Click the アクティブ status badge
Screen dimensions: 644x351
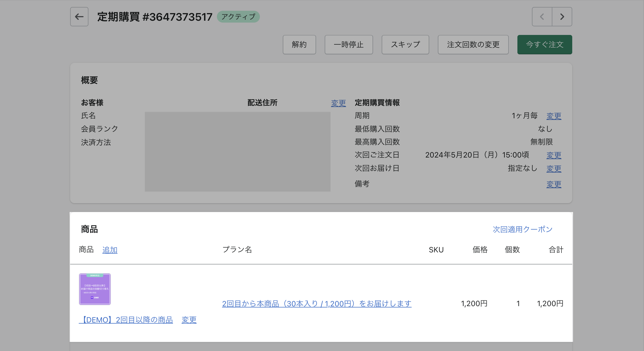coord(238,17)
